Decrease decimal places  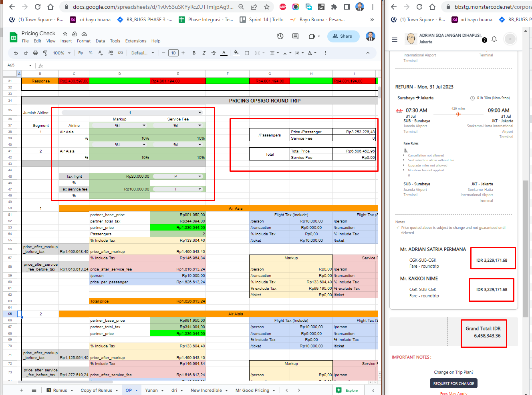[x=100, y=53]
